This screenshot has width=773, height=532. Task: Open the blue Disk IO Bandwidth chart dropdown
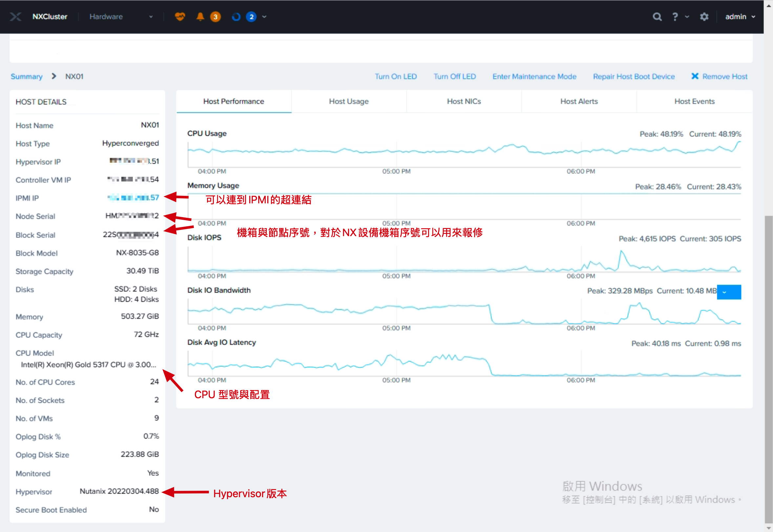(729, 292)
